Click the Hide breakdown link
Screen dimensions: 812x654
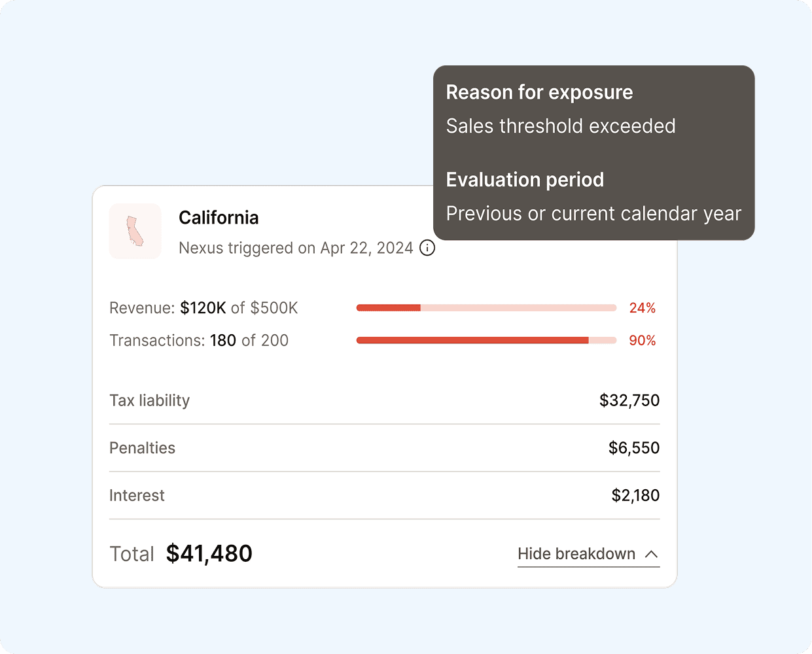576,554
